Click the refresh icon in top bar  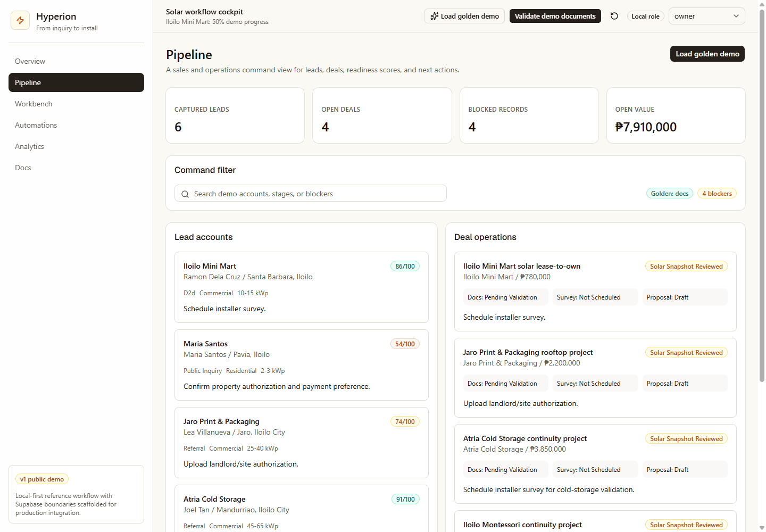[x=614, y=16]
